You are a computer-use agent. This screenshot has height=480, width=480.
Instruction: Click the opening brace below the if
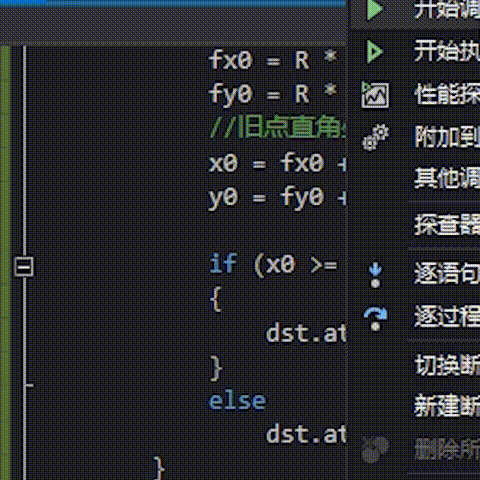216,300
